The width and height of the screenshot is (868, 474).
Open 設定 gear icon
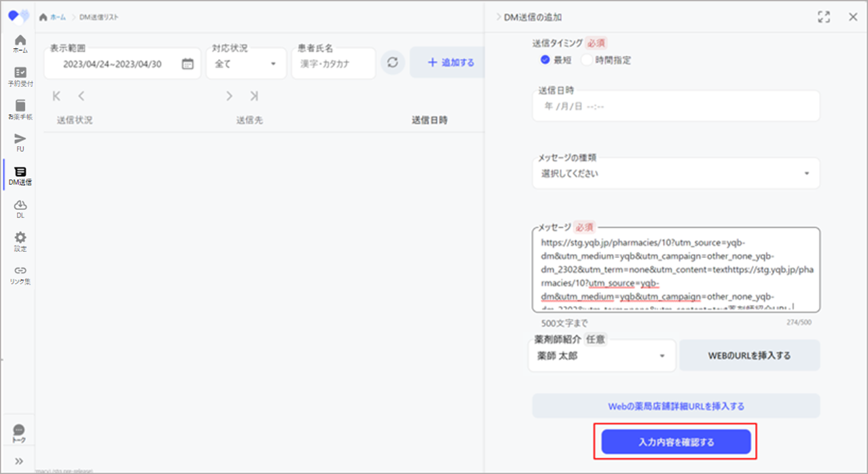pyautogui.click(x=20, y=240)
